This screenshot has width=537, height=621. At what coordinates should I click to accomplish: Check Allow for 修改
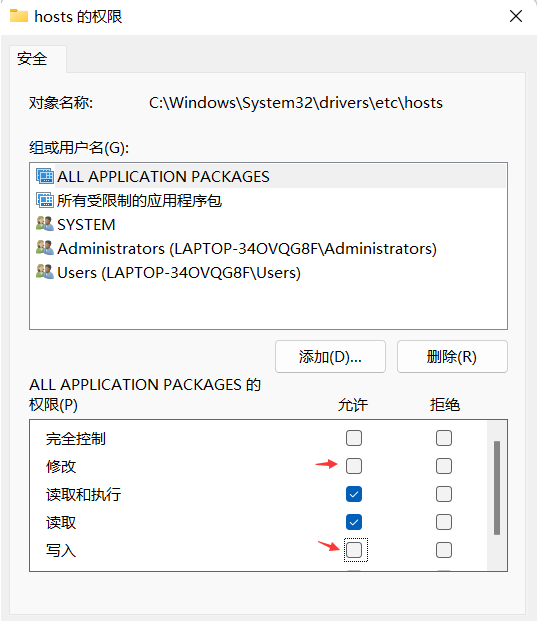pyautogui.click(x=354, y=466)
